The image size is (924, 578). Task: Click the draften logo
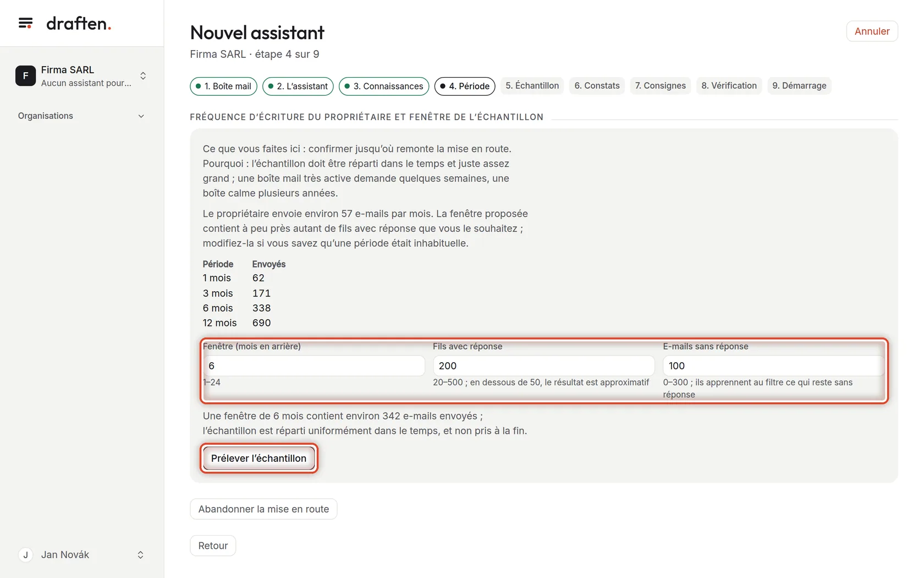(79, 23)
